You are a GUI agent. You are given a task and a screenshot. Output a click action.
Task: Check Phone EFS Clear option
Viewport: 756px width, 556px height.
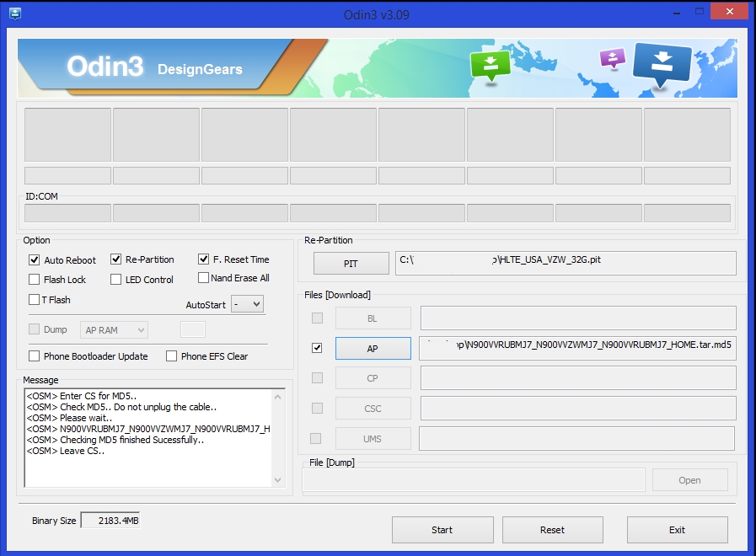(x=171, y=356)
